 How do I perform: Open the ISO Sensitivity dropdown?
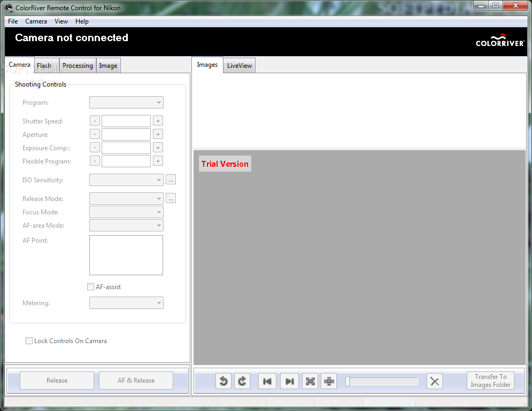click(x=126, y=180)
